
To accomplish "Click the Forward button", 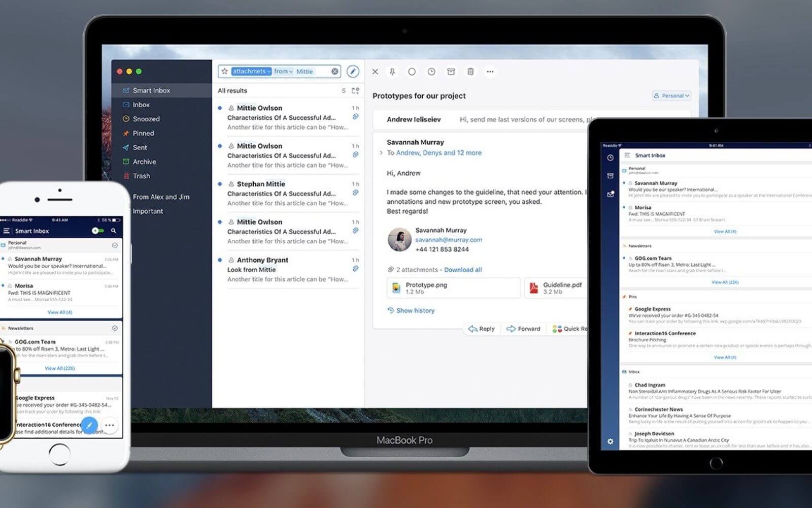I will [x=523, y=329].
